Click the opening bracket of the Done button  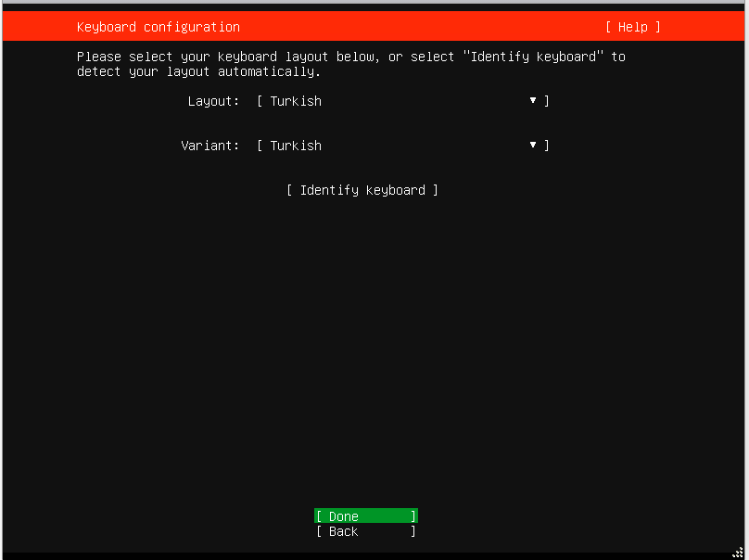point(319,516)
